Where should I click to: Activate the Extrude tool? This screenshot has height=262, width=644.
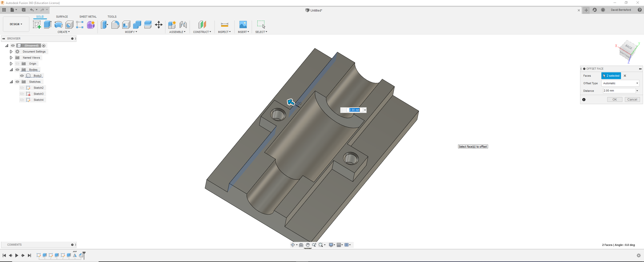click(x=47, y=24)
